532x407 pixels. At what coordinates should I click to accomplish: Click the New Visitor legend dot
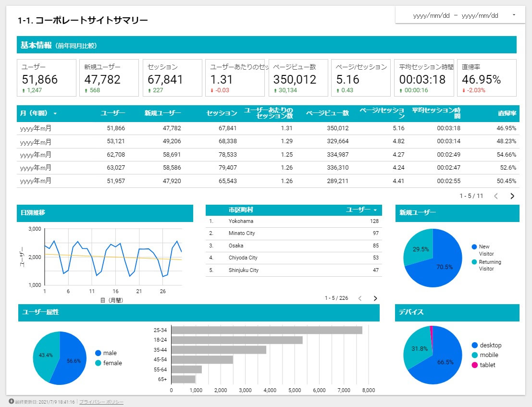[474, 247]
